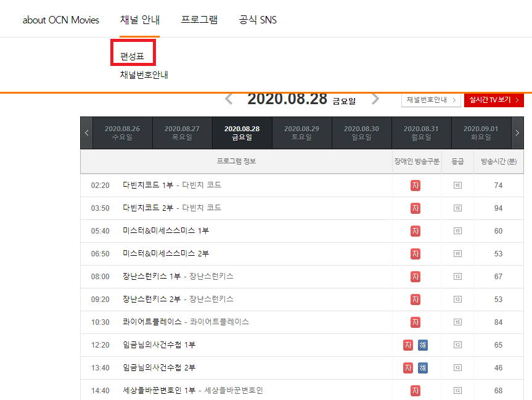Open 편성표 in the submenu

click(133, 57)
